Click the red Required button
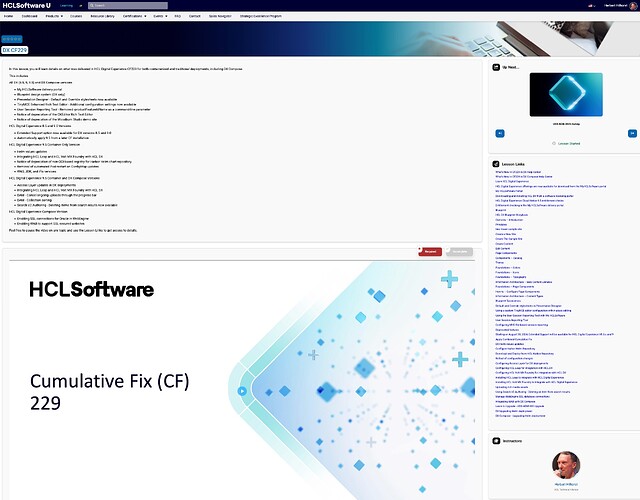 (x=431, y=251)
